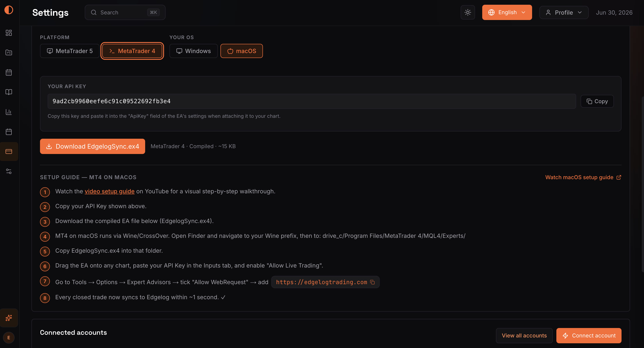The image size is (644, 348).
Task: Choose Windows as your OS
Action: (193, 51)
